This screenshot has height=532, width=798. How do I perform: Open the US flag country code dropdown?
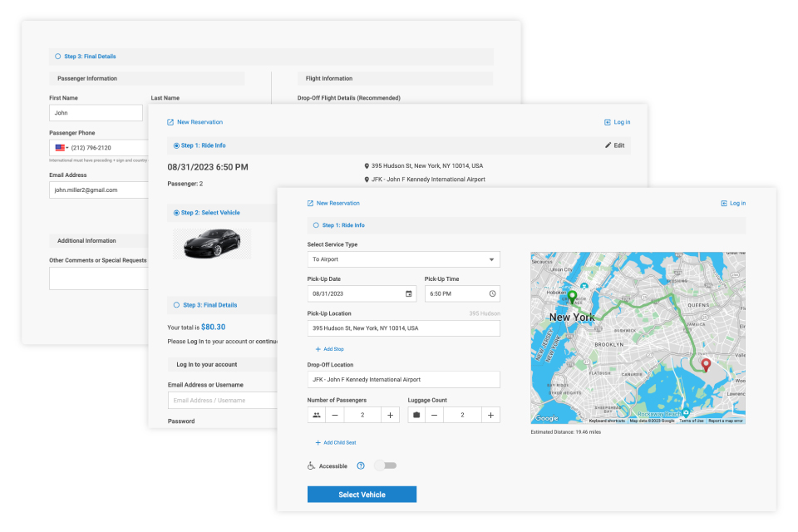[62, 148]
